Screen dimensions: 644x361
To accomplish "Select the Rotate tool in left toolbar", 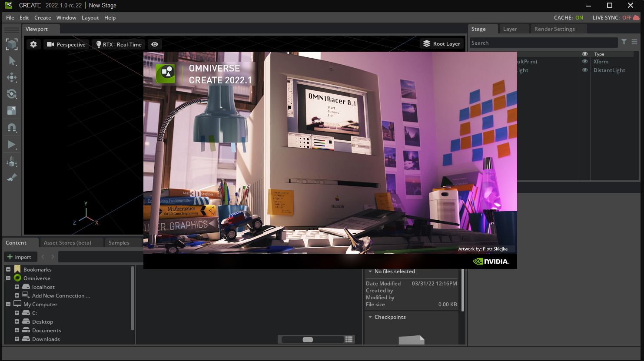I will pos(12,94).
